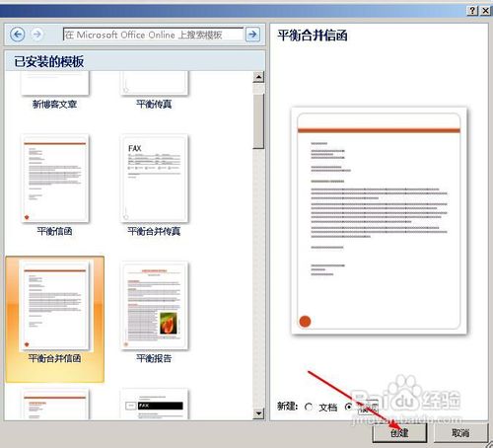
Task: Click the dialog Help question mark button
Action: tap(472, 11)
